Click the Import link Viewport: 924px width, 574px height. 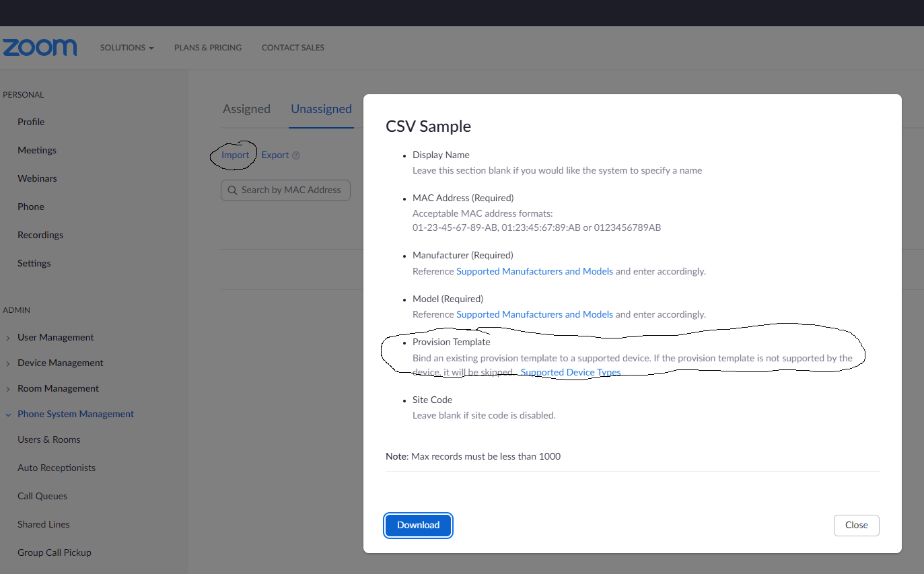pos(236,155)
